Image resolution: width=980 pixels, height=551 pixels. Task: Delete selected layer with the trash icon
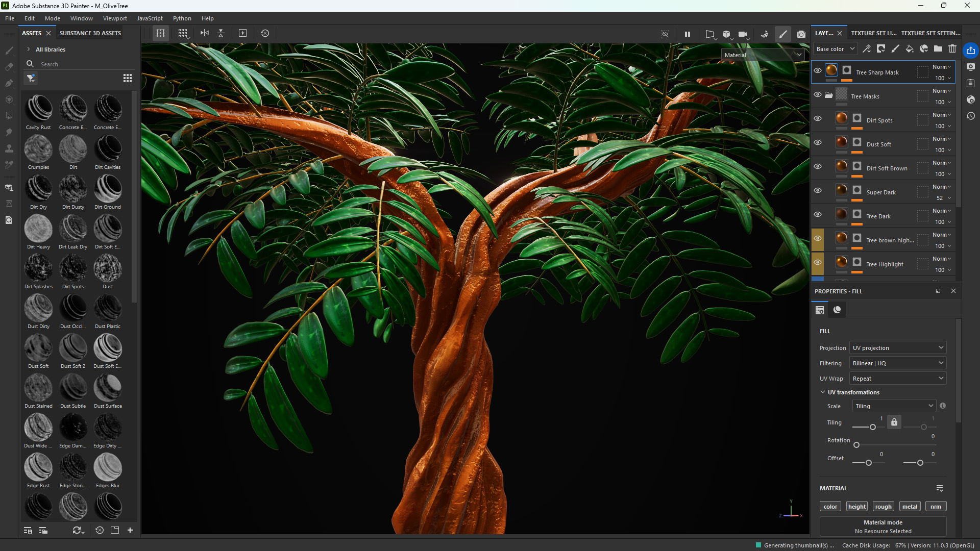952,48
